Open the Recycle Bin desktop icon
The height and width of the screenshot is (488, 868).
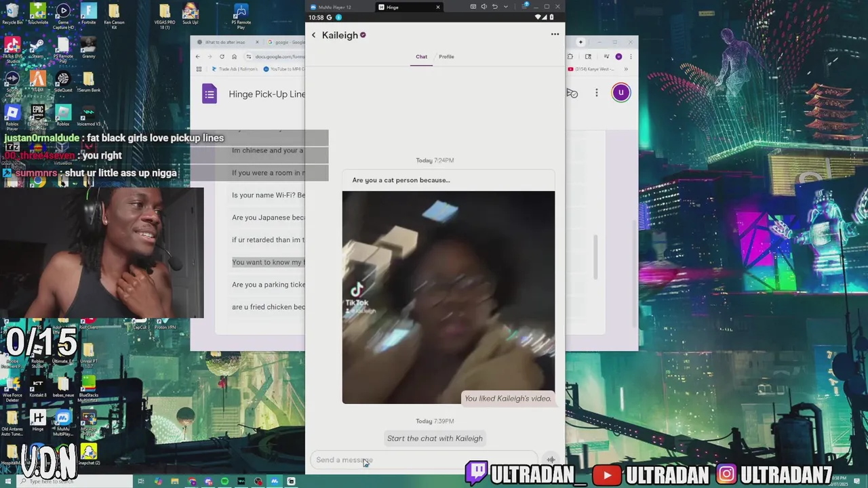click(12, 14)
